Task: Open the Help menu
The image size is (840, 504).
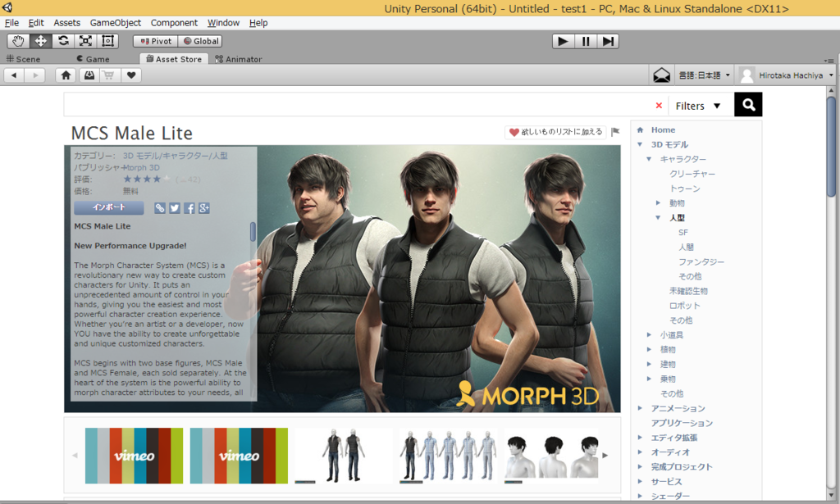Action: tap(258, 22)
